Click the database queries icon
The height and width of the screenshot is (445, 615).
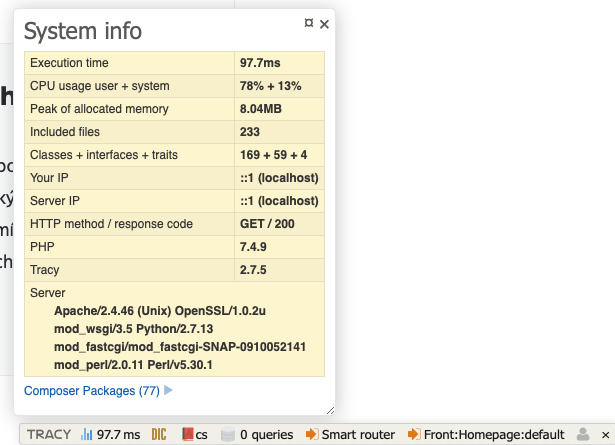[x=227, y=434]
